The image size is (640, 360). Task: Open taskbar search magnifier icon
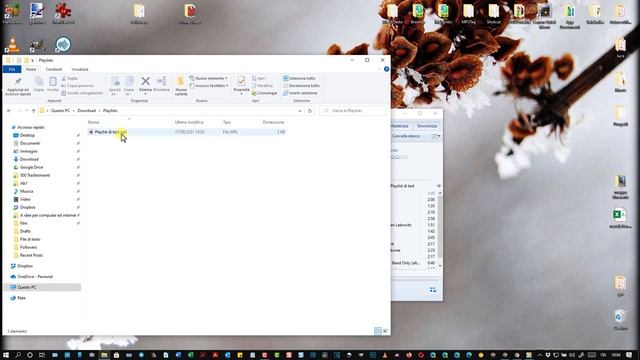[18, 355]
